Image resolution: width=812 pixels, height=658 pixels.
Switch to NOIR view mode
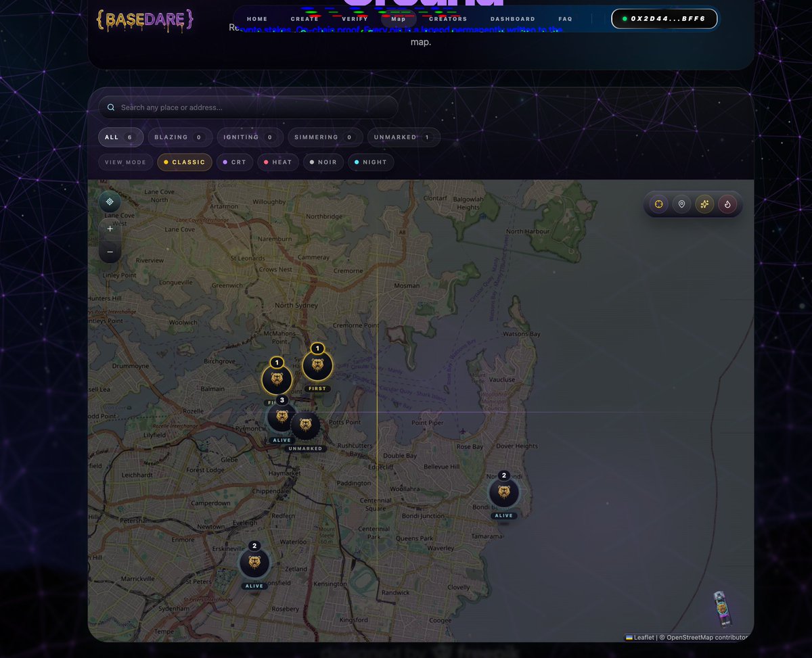click(x=323, y=162)
